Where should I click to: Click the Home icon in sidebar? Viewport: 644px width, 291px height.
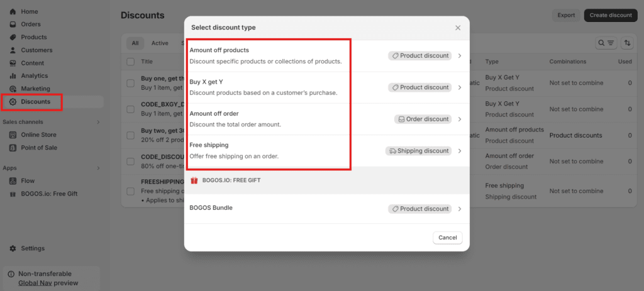[13, 11]
